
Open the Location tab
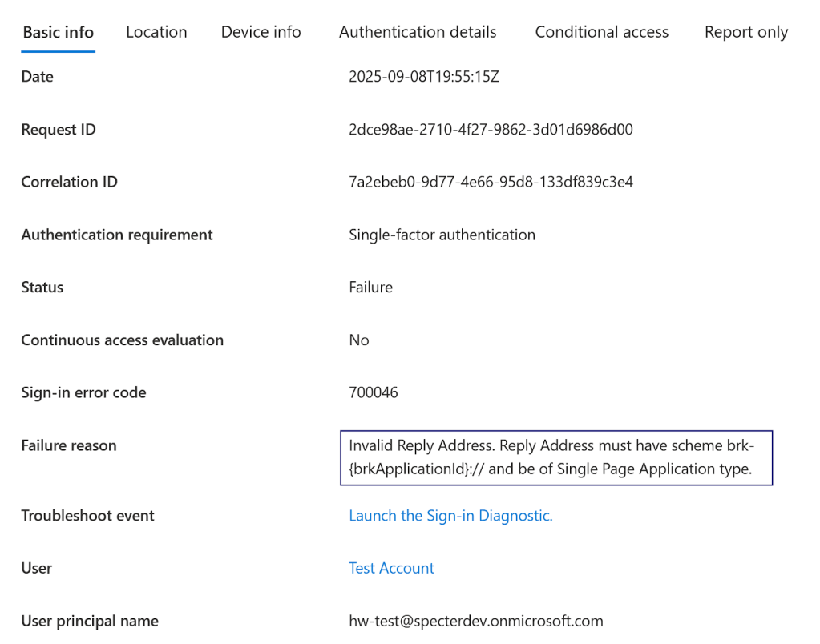156,33
